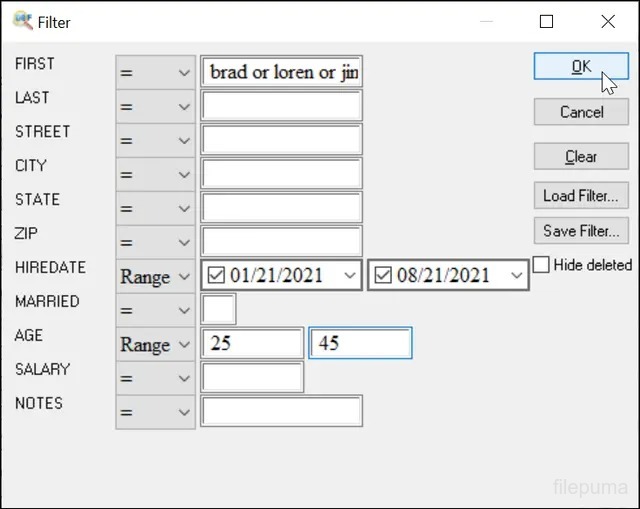Click the Cancel button
This screenshot has width=640, height=509.
pos(581,112)
